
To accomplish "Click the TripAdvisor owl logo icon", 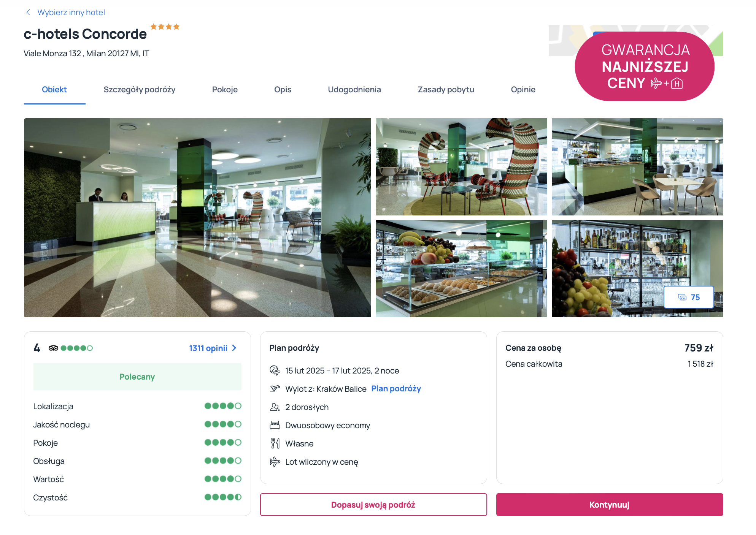I will 53,348.
